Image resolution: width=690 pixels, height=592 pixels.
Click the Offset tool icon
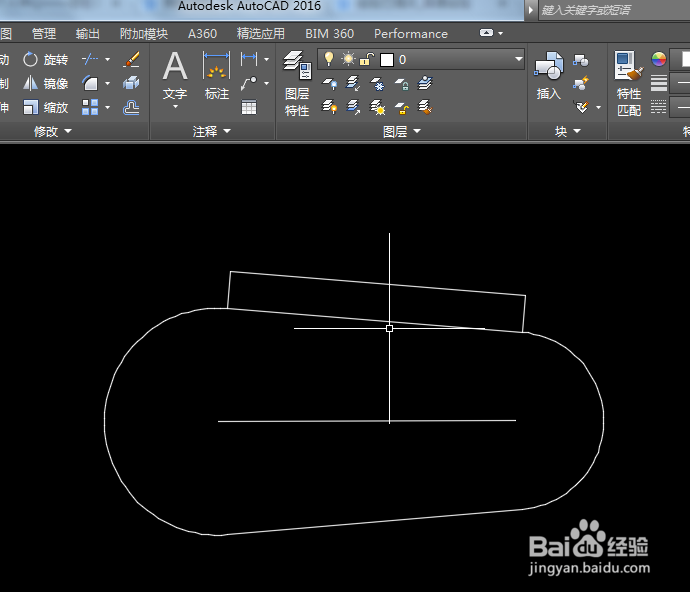131,107
